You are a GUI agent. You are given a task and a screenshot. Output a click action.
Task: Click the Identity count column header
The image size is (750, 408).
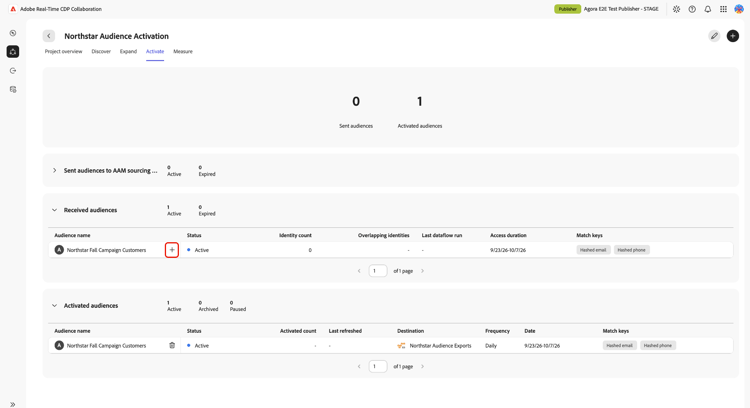coord(295,235)
